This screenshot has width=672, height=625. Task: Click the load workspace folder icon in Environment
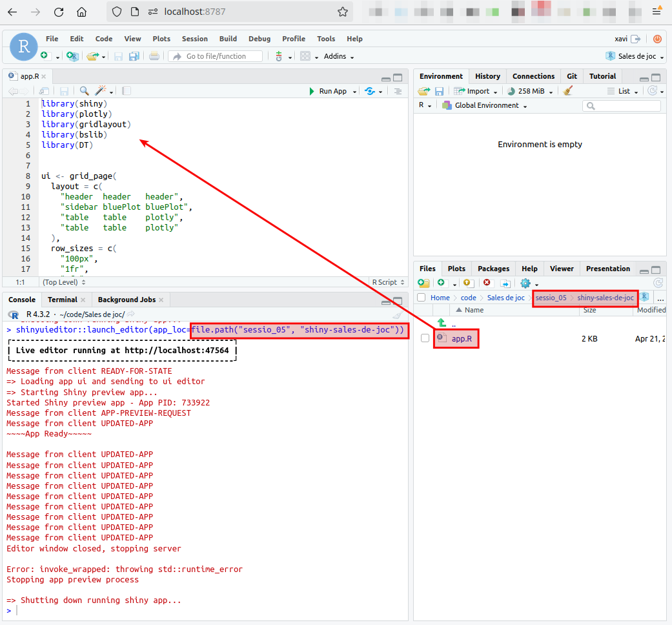pyautogui.click(x=423, y=91)
